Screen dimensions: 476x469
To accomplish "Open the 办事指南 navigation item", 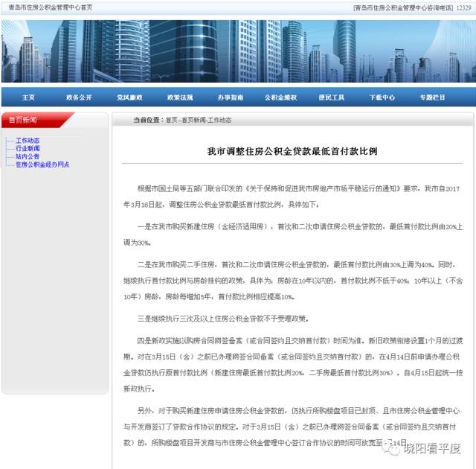I will click(231, 98).
